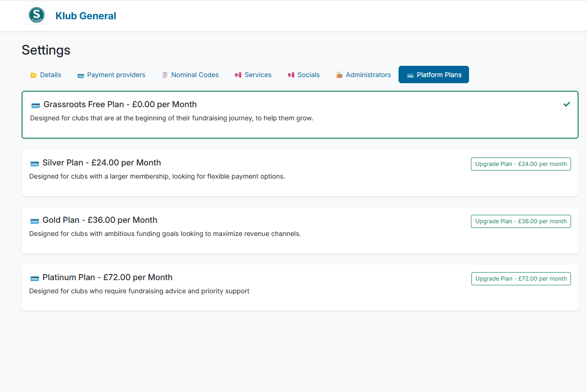
Task: Click the Klub General club logo
Action: tap(36, 15)
